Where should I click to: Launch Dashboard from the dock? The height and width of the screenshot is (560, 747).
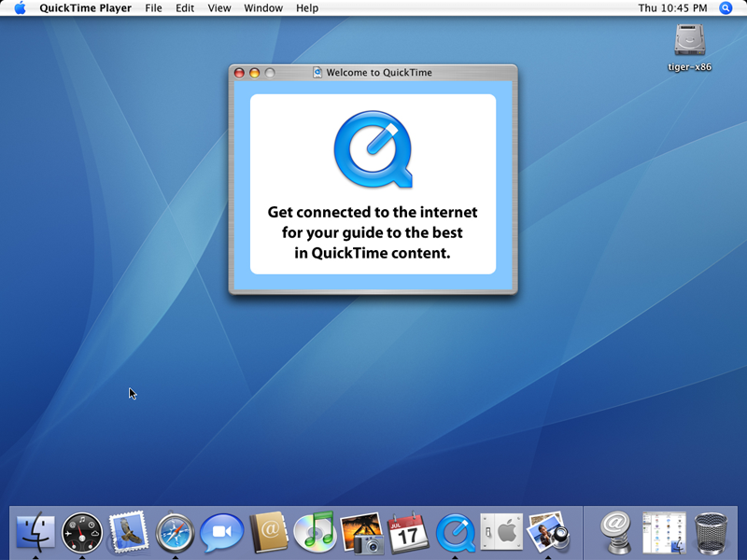pyautogui.click(x=82, y=532)
